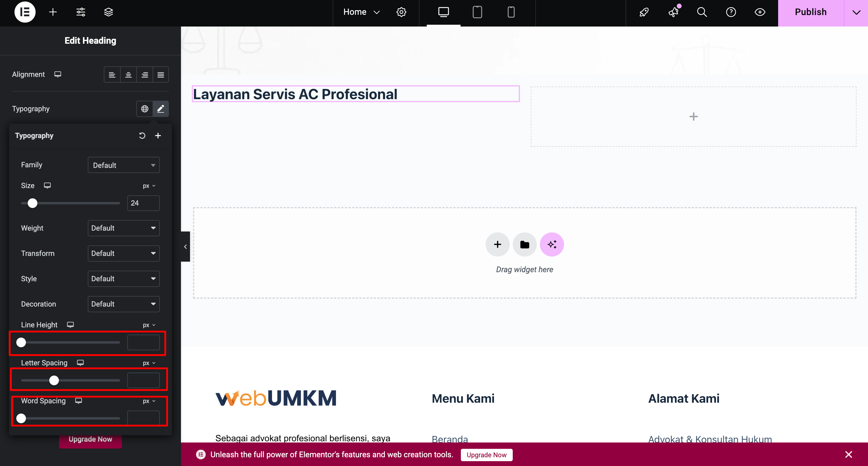Click the AI sparkle button in drop area
The image size is (868, 466).
(x=552, y=244)
